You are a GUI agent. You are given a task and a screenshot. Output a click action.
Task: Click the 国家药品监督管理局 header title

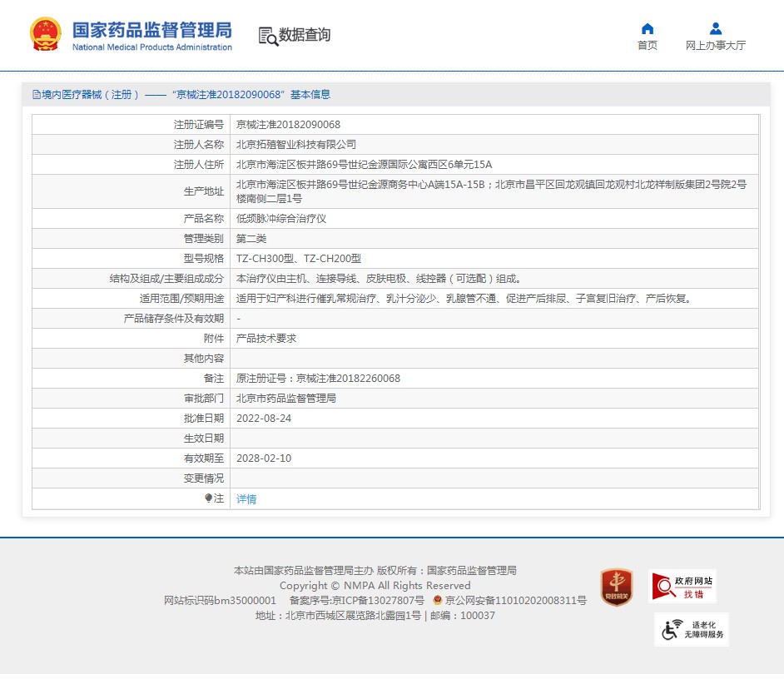(152, 30)
